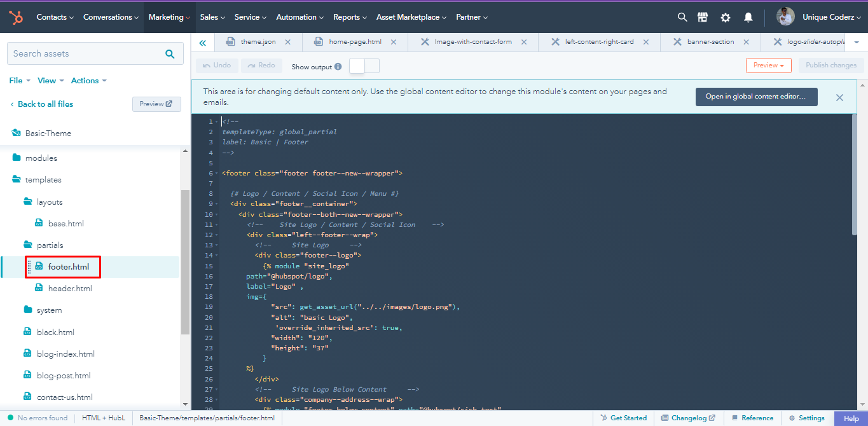Open the Marketplace storefront icon

coord(703,17)
